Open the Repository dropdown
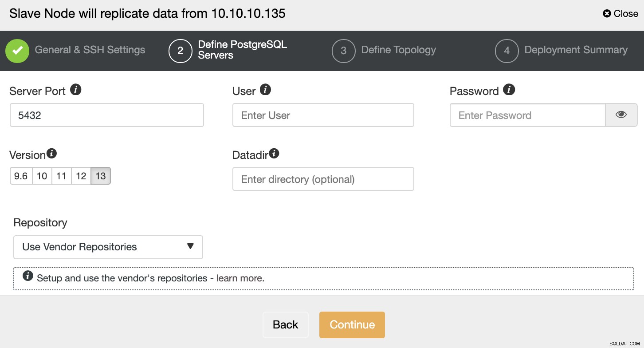 click(x=108, y=247)
